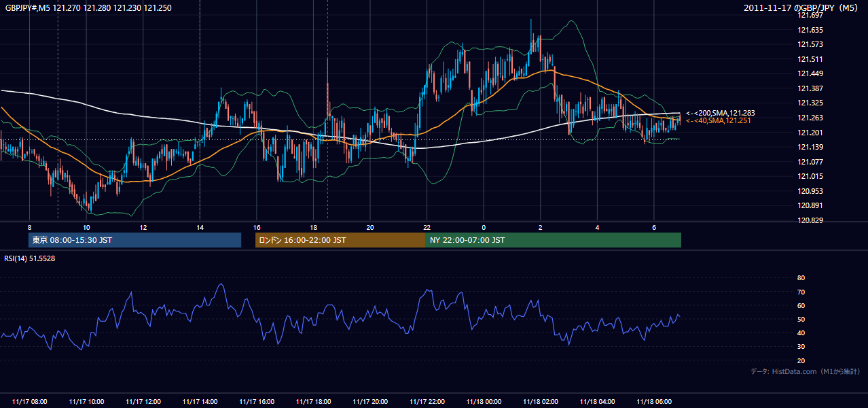
Task: Click RSI level 40 on axis
Action: tap(801, 333)
